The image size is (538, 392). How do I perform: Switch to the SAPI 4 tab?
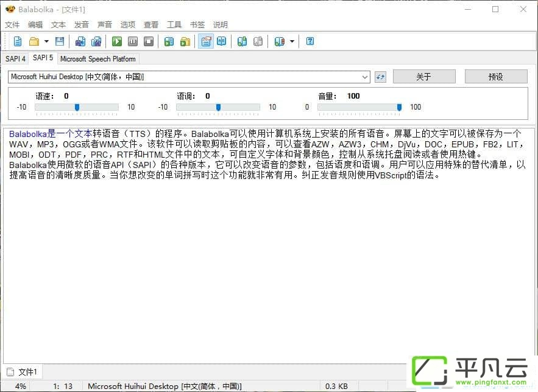pos(15,59)
